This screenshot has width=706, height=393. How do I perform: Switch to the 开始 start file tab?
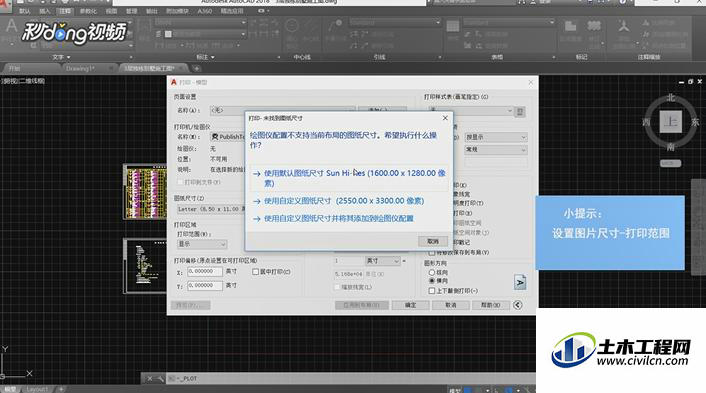point(14,68)
